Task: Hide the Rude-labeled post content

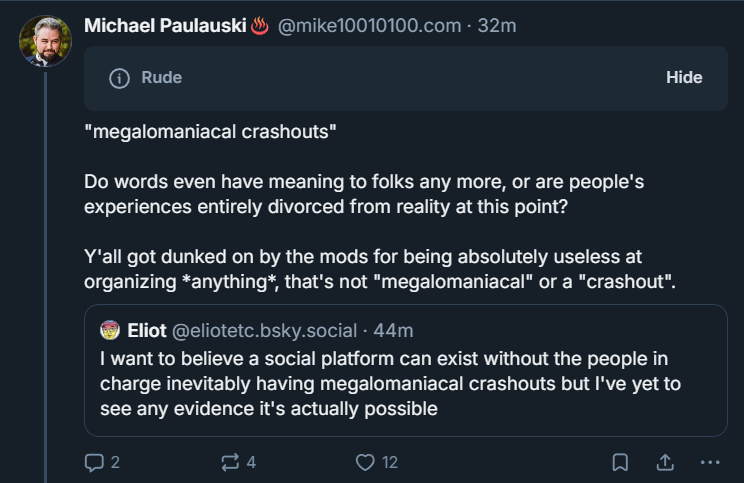Action: (684, 78)
